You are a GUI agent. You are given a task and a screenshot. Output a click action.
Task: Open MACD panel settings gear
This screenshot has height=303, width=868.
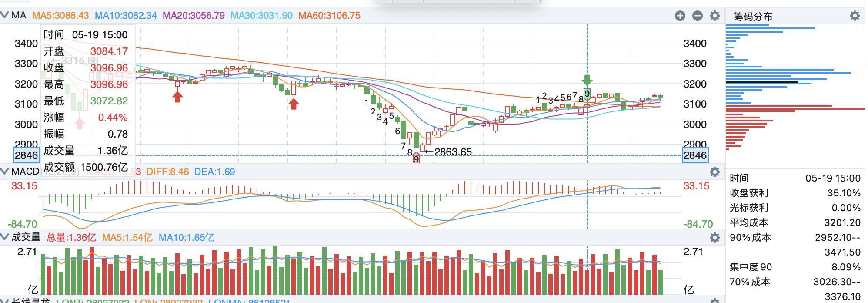click(715, 172)
